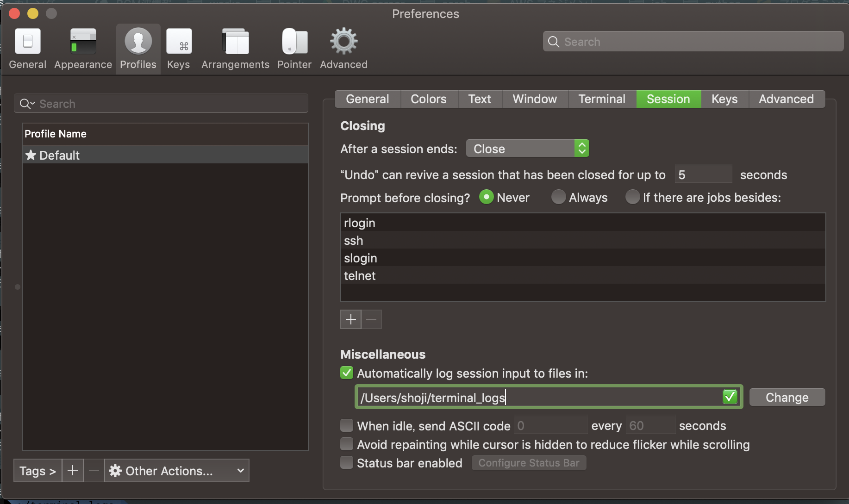Switch to the Window tab

click(535, 99)
